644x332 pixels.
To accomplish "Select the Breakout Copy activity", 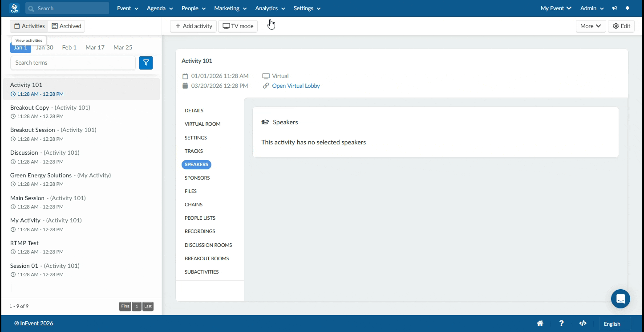I will coord(81,111).
